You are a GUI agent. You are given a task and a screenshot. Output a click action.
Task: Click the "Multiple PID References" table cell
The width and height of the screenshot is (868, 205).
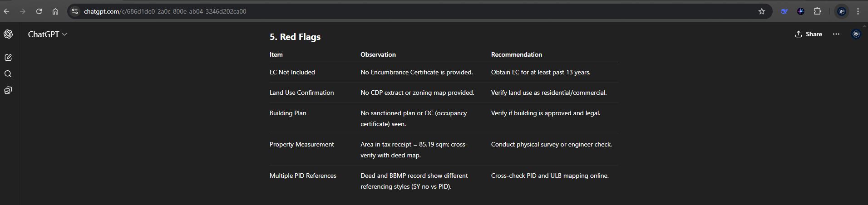click(x=303, y=176)
